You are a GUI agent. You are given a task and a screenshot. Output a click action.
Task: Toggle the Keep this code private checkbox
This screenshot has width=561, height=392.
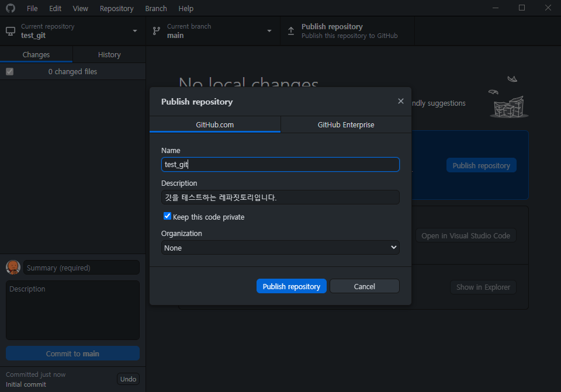[x=167, y=216]
